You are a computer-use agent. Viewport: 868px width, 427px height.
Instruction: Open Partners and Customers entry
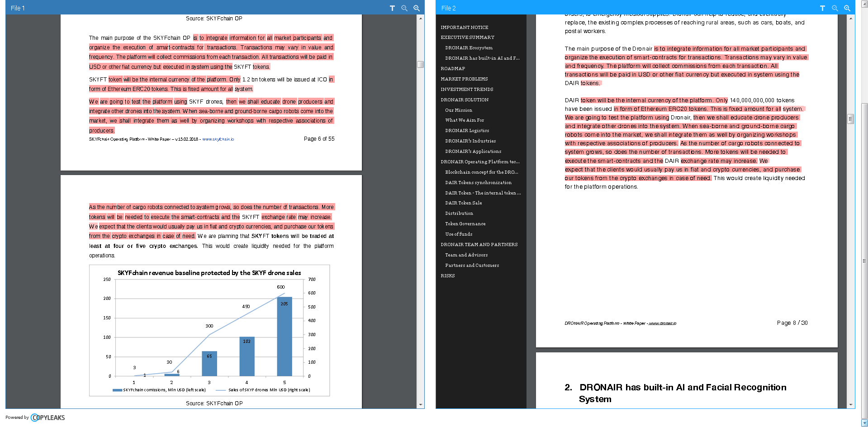tap(472, 266)
